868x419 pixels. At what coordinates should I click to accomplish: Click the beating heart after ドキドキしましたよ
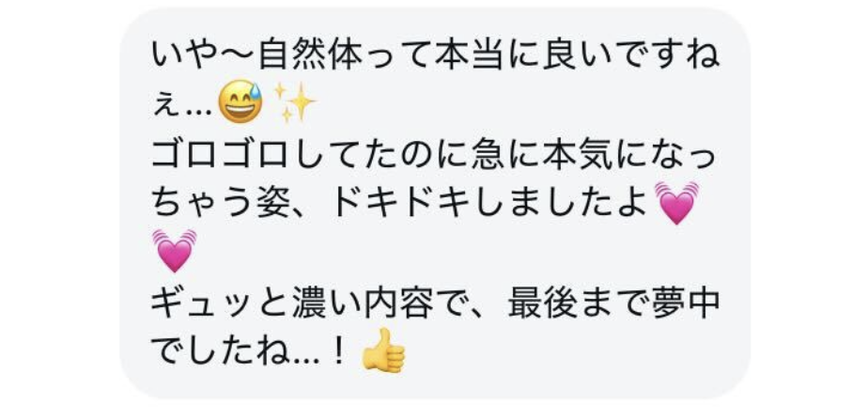pos(676,203)
